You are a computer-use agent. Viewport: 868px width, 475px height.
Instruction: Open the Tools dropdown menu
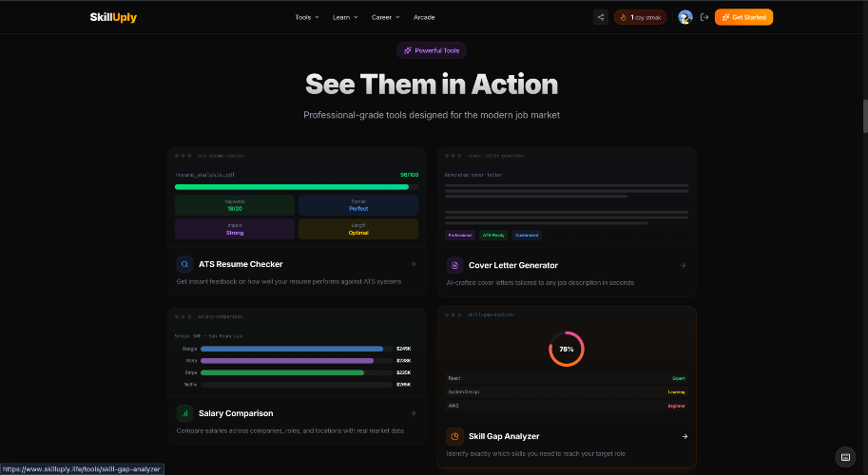tap(307, 17)
